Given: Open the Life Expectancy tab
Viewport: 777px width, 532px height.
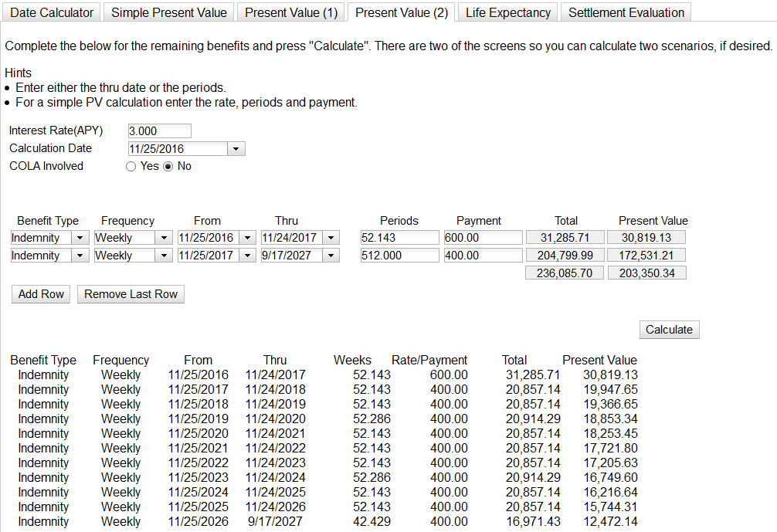Looking at the screenshot, I should 508,12.
